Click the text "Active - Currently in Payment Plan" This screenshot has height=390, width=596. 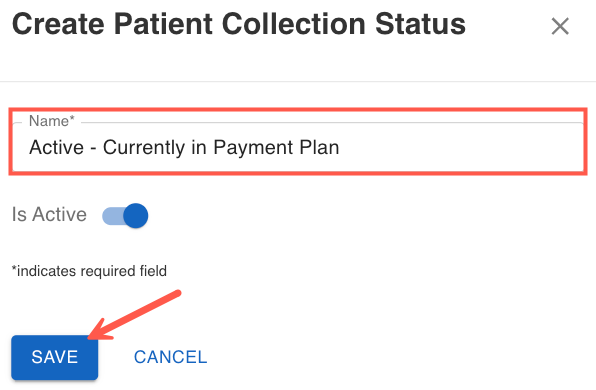coord(184,147)
